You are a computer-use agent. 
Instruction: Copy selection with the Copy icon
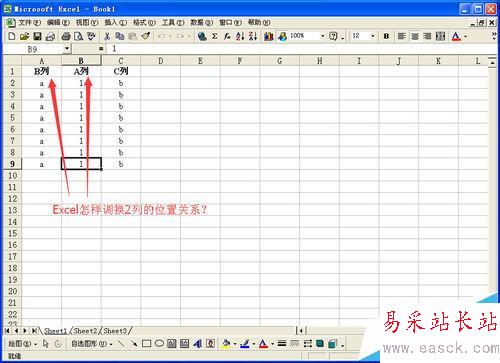(119, 36)
